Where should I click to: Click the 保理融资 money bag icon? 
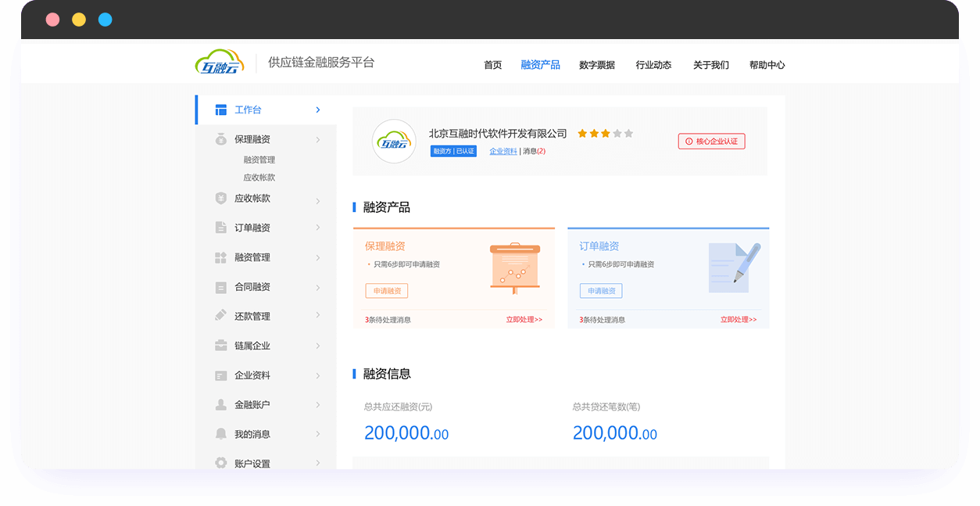pos(220,139)
